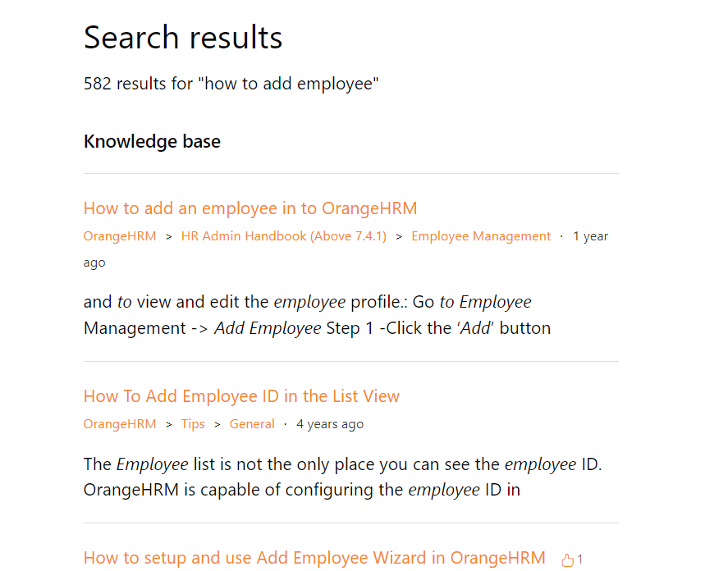Click the snippet mentioning 'Add Employee Step 1'

tap(317, 315)
